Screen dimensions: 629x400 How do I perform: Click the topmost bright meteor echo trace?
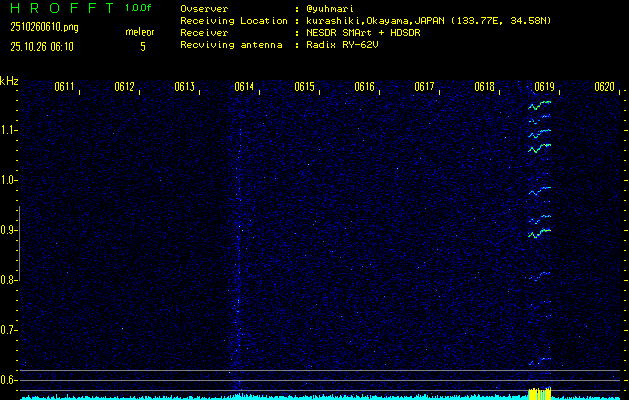click(539, 104)
